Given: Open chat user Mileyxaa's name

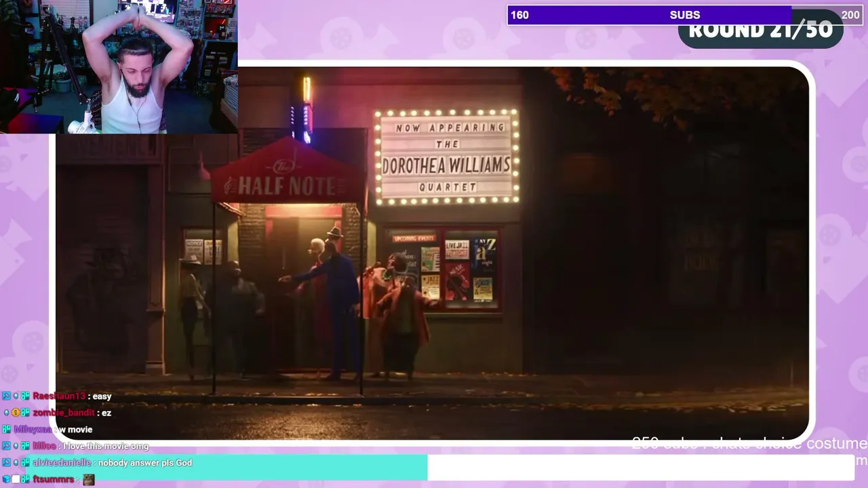Looking at the screenshot, I should pos(33,430).
